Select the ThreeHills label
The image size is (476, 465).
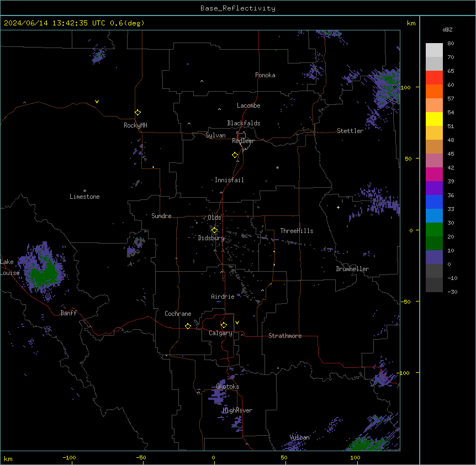297,231
